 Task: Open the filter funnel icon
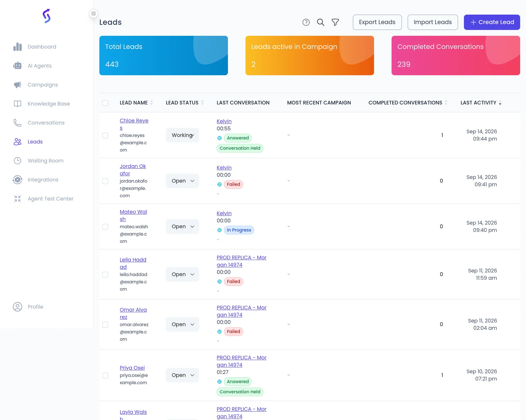(x=335, y=22)
